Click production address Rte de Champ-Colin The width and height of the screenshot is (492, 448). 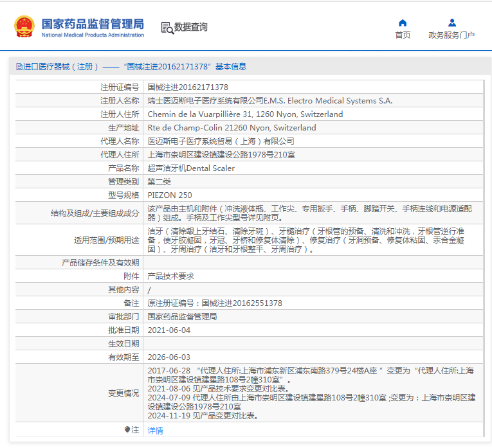[x=232, y=128]
